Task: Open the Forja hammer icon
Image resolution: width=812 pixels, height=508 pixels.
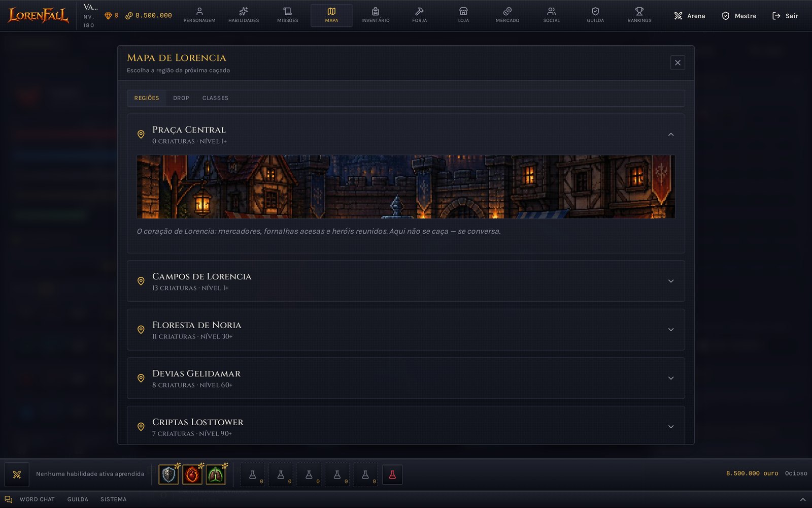Action: tap(419, 11)
